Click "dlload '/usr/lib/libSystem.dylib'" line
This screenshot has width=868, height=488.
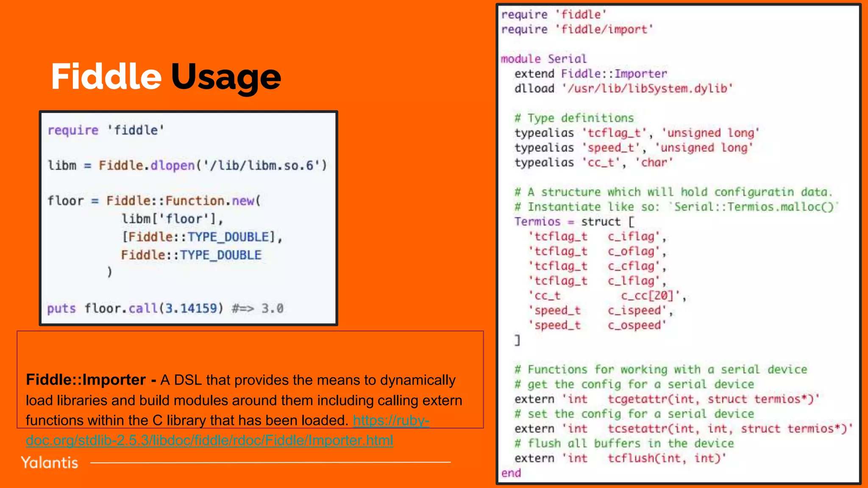(x=623, y=89)
